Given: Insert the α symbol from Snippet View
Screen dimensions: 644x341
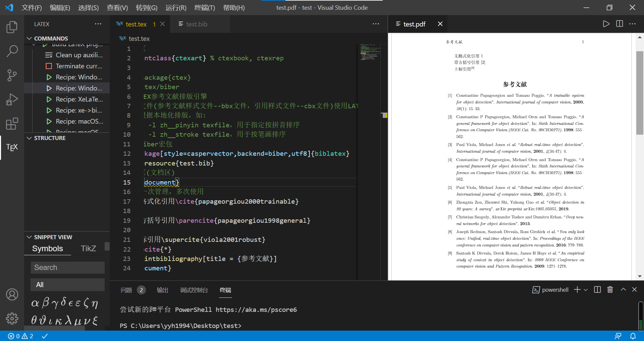Looking at the screenshot, I should (35, 302).
